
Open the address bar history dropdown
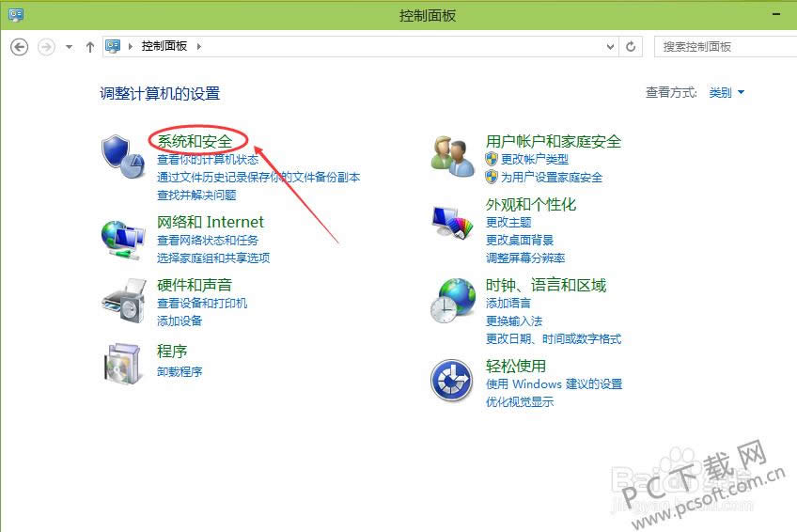coord(610,46)
